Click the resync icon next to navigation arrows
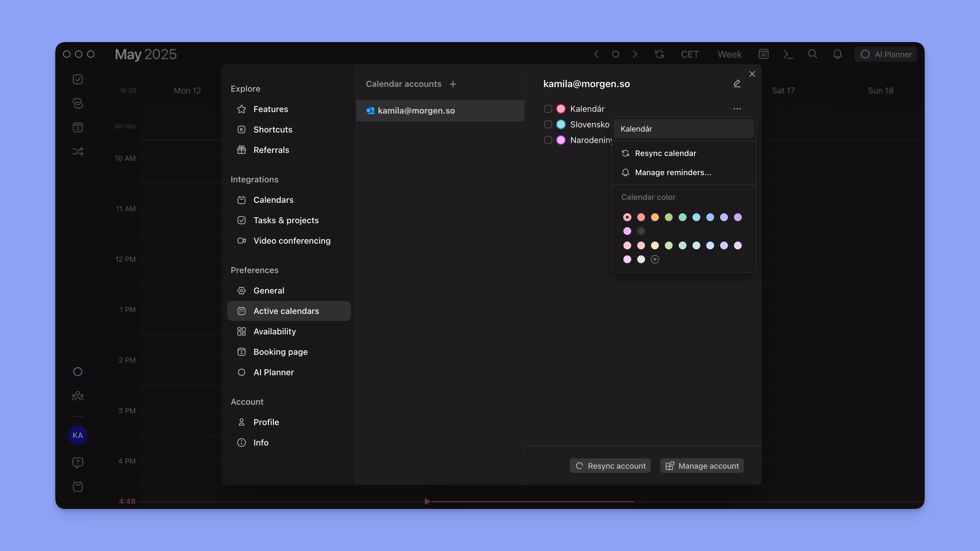 coord(659,54)
